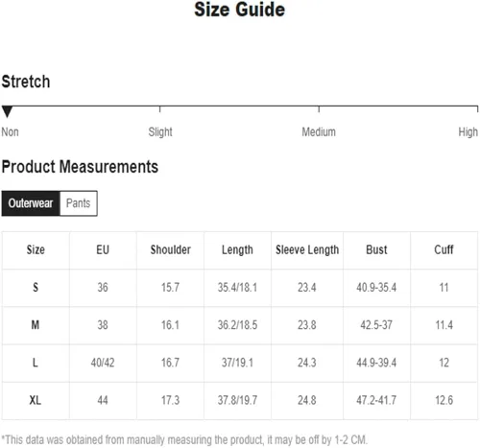This screenshot has height=448, width=480.
Task: Click the Size column header
Action: 36,249
